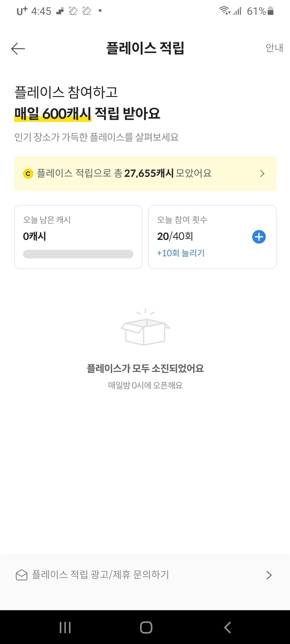Open the 안내 guide link
This screenshot has width=290, height=644.
(x=274, y=48)
